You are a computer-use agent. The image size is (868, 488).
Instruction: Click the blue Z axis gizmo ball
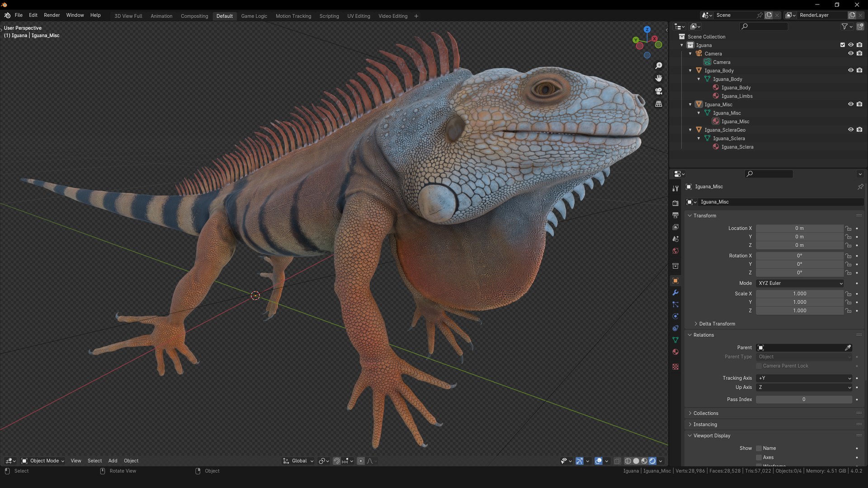coord(647,29)
